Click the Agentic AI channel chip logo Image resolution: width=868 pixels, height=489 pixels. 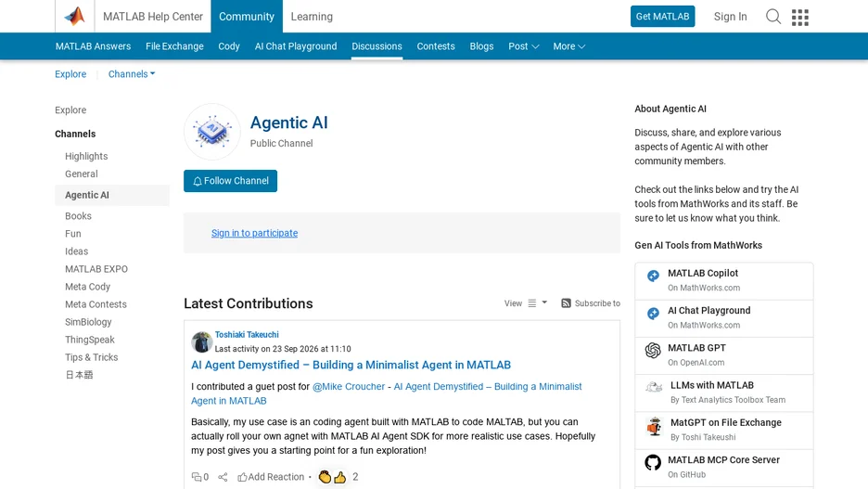click(x=212, y=132)
